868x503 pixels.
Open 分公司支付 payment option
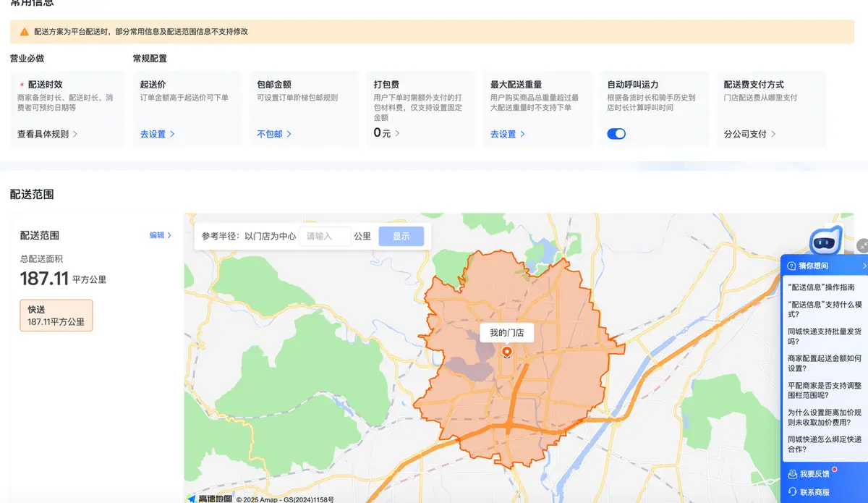750,134
